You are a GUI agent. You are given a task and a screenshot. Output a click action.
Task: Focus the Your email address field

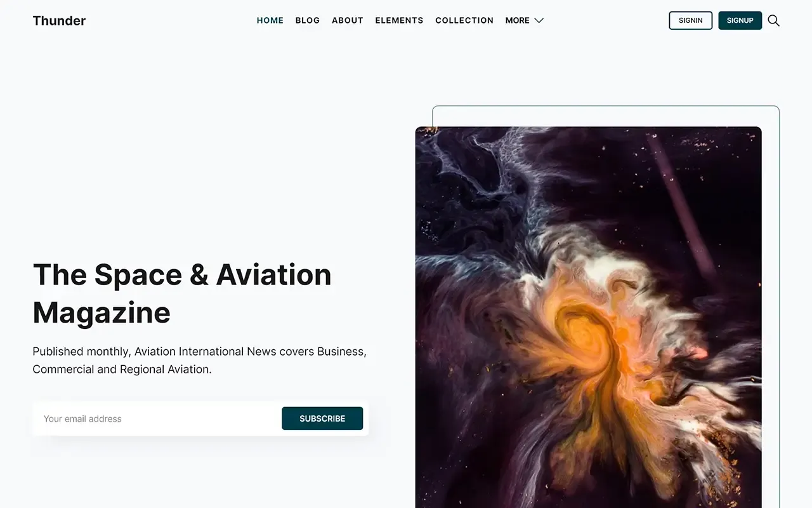point(157,418)
